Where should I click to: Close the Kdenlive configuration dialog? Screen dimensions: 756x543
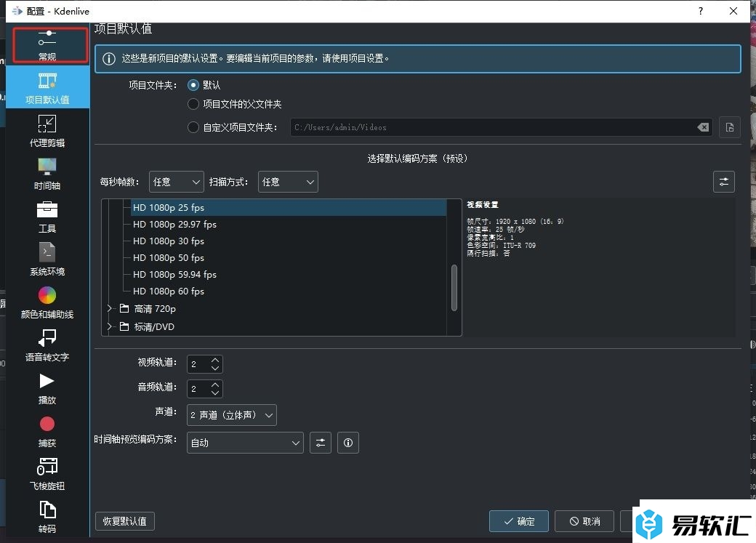[733, 11]
